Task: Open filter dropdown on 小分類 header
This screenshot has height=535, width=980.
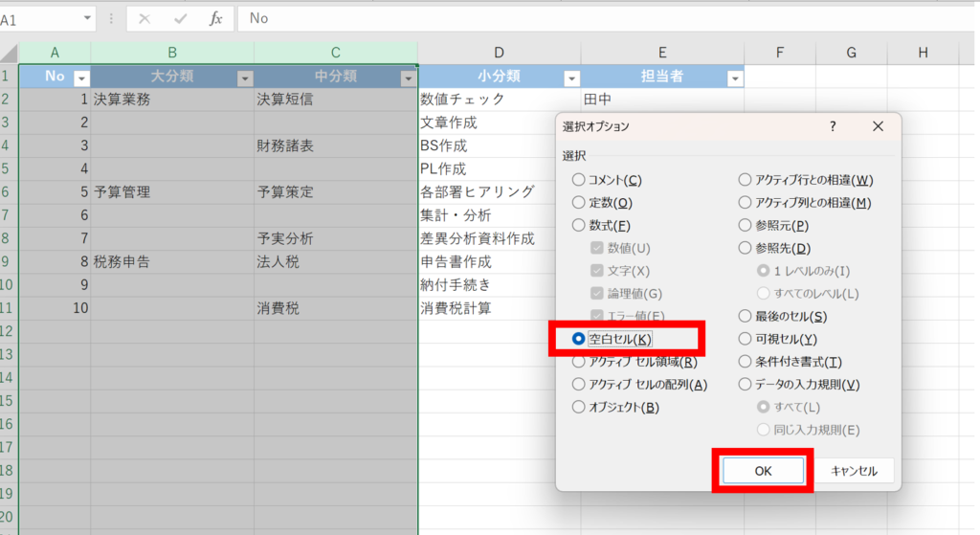Action: click(x=571, y=78)
